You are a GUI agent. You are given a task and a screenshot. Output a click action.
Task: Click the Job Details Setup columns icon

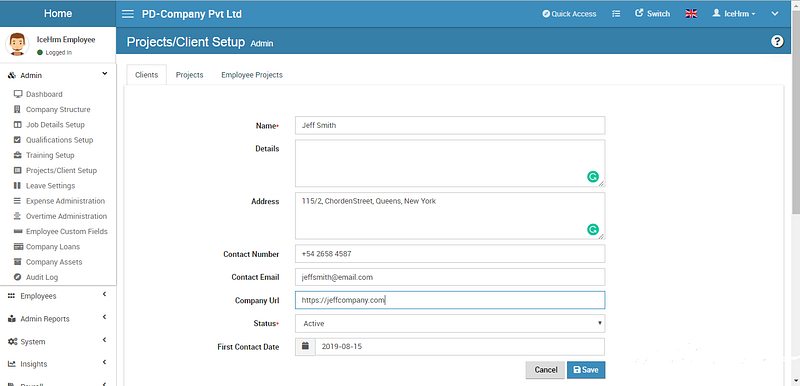coord(17,124)
